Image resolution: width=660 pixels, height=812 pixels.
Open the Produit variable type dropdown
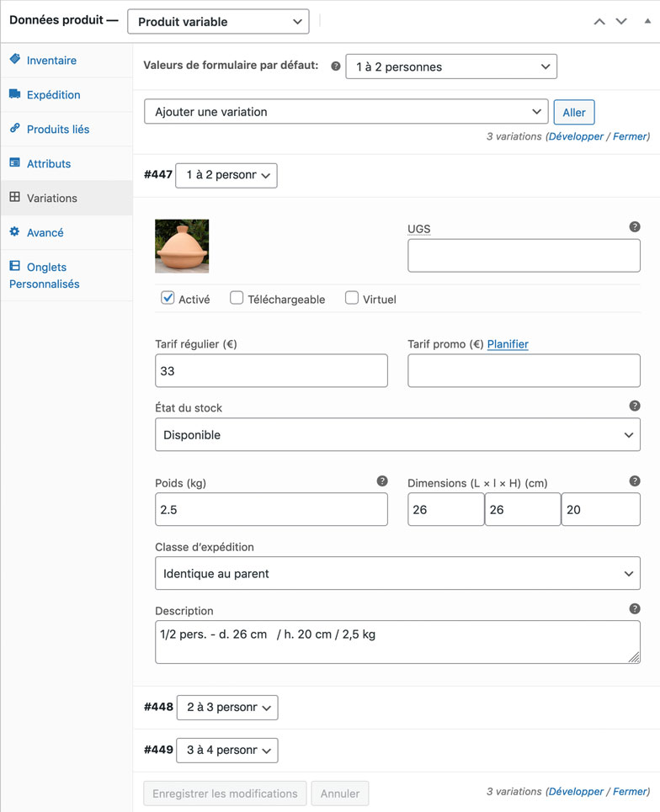click(218, 22)
